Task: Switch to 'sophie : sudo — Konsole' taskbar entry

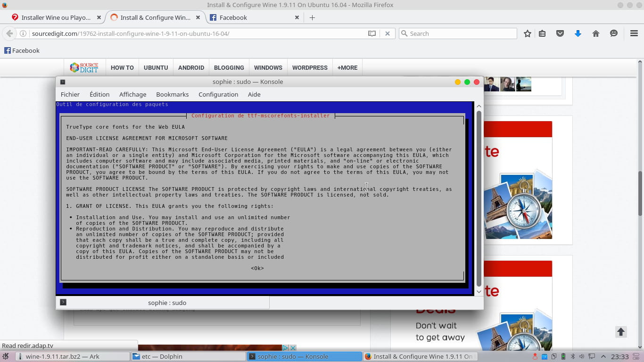Action: [x=304, y=356]
